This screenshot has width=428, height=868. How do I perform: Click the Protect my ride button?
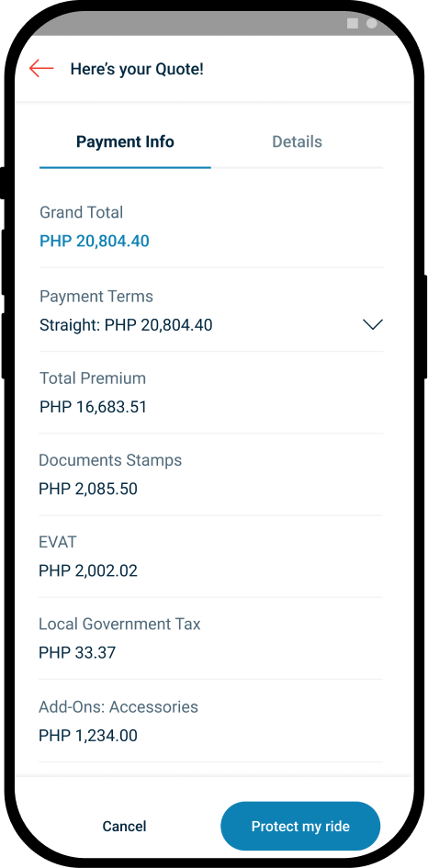click(300, 827)
